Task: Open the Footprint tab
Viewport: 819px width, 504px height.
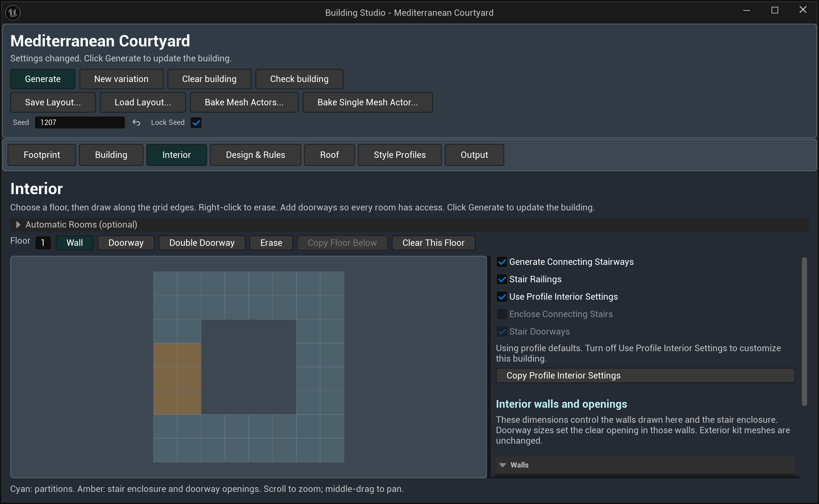Action: pos(42,155)
